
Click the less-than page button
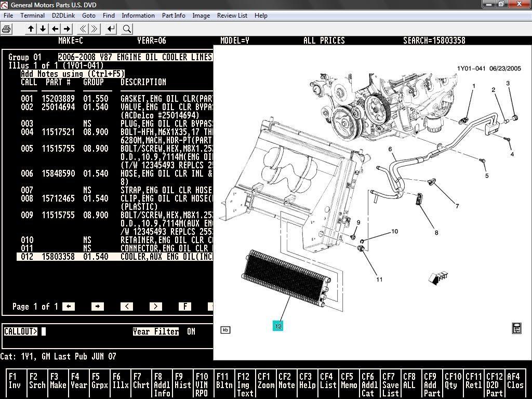pos(127,307)
